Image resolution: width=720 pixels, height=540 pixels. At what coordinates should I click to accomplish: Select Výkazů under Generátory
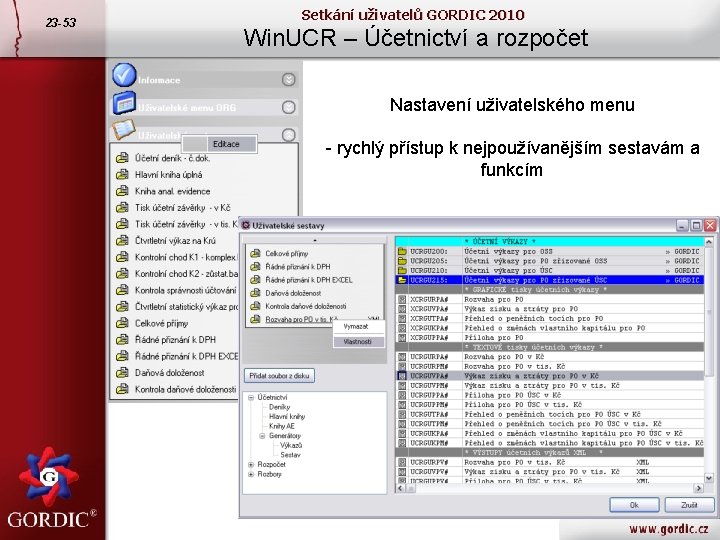[x=291, y=445]
